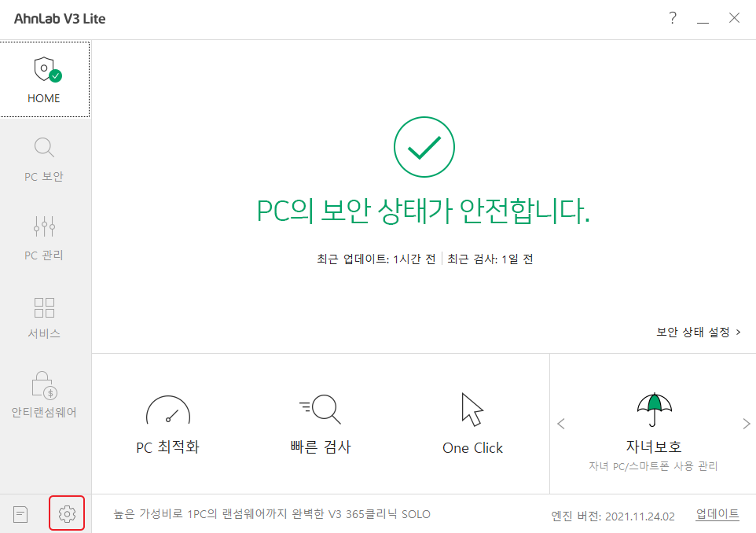Open the 안티랜섬웨어 section
The width and height of the screenshot is (756, 533).
[44, 395]
